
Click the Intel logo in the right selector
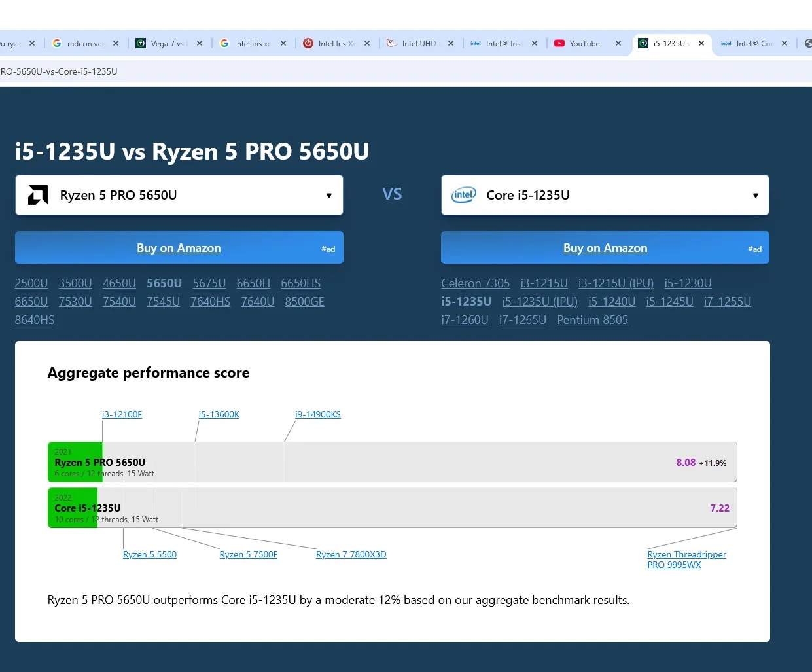click(x=464, y=195)
